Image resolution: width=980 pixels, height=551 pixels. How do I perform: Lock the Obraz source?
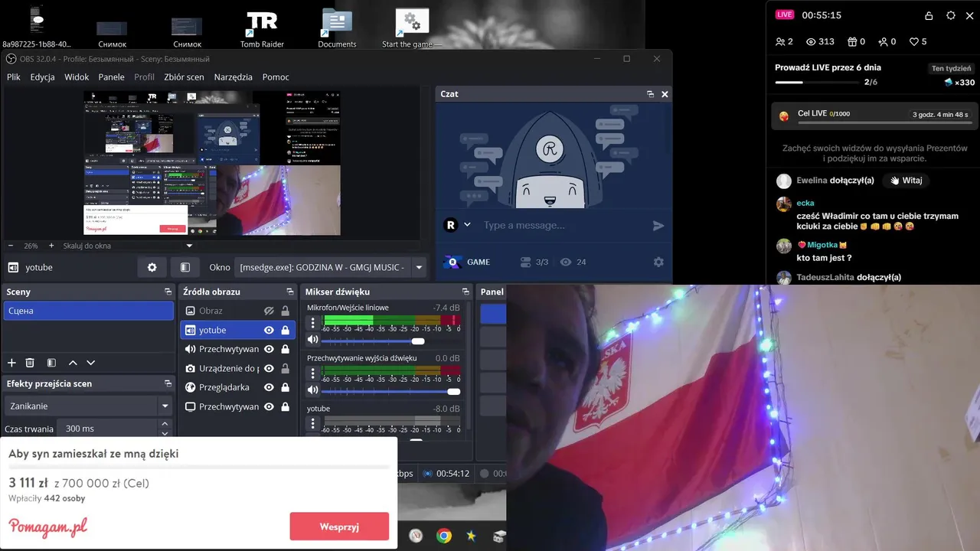[x=285, y=311]
